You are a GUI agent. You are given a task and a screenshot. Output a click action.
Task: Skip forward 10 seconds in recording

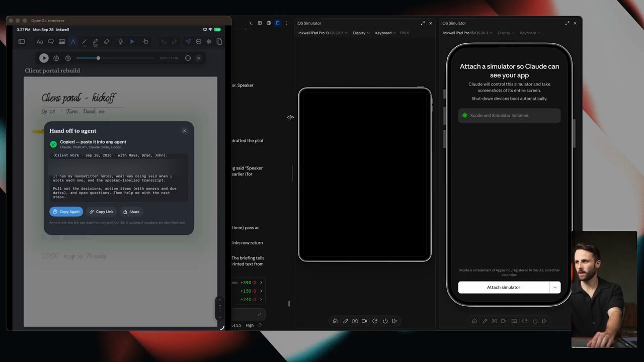click(68, 58)
